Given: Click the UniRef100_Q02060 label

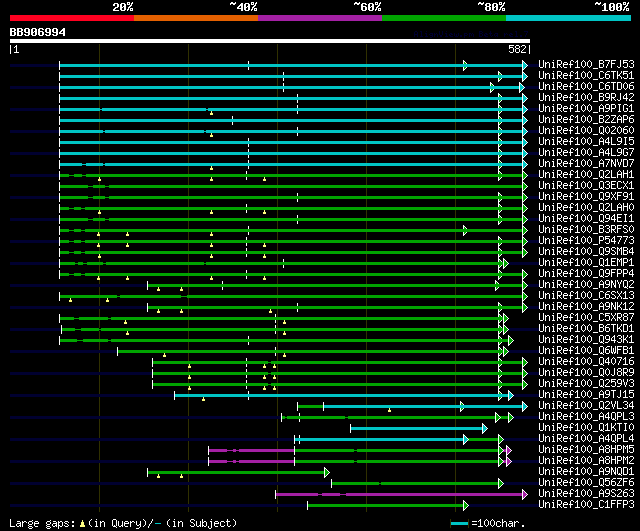Looking at the screenshot, I should tap(586, 131).
